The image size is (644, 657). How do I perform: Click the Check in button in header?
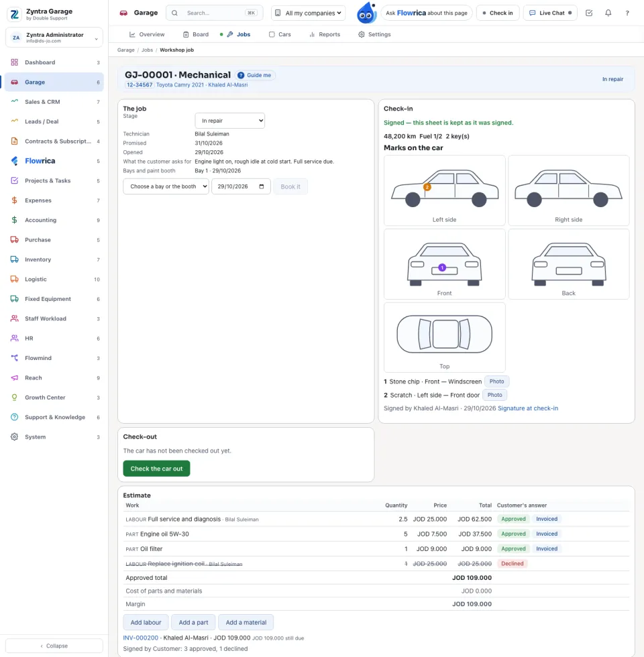pyautogui.click(x=498, y=13)
